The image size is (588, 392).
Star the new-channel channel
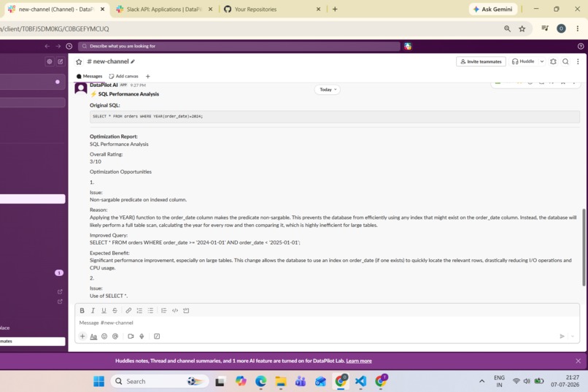(x=79, y=61)
